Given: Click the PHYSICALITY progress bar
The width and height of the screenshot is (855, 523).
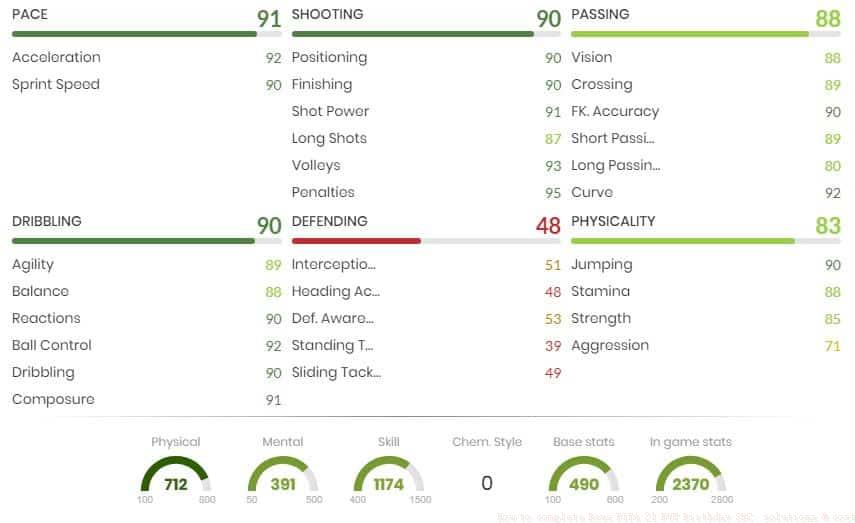Looking at the screenshot, I should pos(705,241).
